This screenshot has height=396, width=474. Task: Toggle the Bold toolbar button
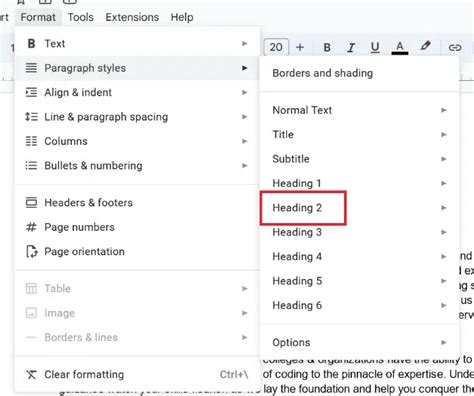327,47
